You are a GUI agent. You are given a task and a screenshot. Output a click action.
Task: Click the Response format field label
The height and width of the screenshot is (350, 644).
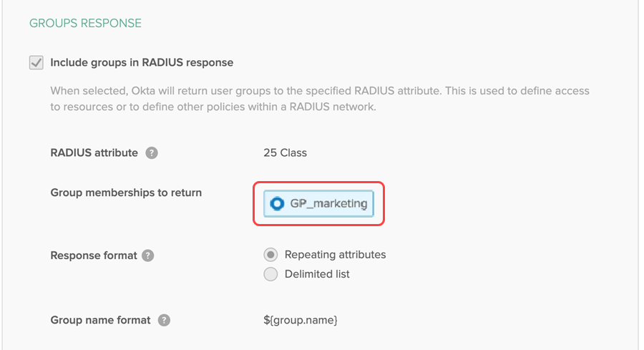93,256
